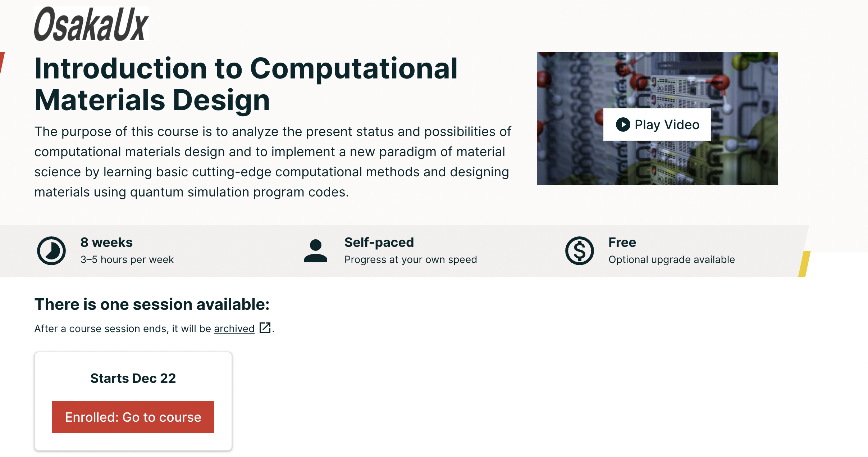Click the course video thumbnail image

[657, 119]
